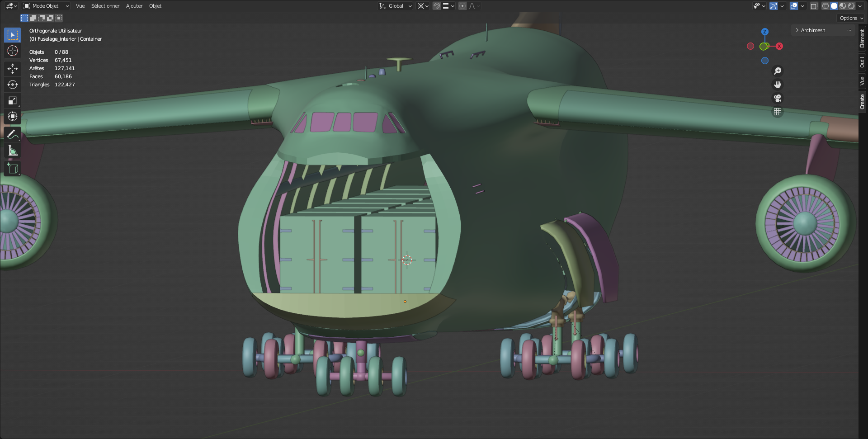This screenshot has height=439, width=868.
Task: Open the Objet menu
Action: pyautogui.click(x=155, y=6)
